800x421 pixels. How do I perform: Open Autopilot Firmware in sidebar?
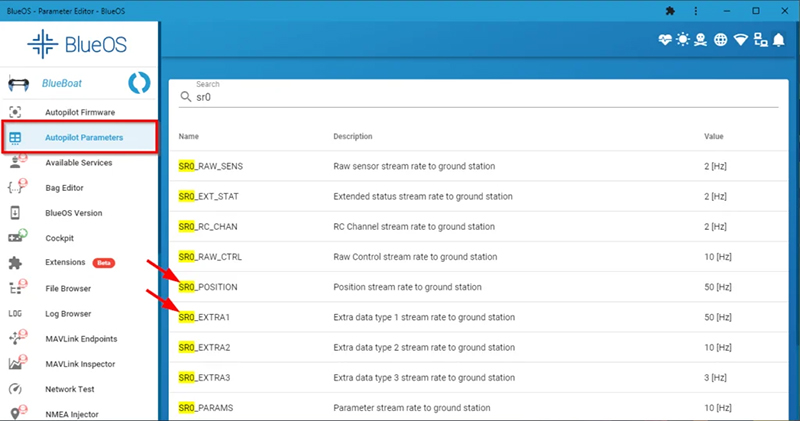coord(80,112)
